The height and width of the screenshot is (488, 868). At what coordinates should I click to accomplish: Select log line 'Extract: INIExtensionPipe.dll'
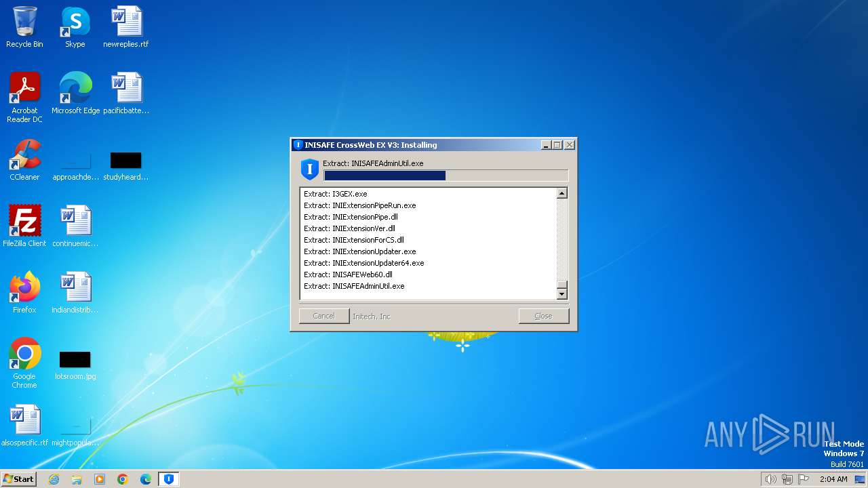point(351,217)
